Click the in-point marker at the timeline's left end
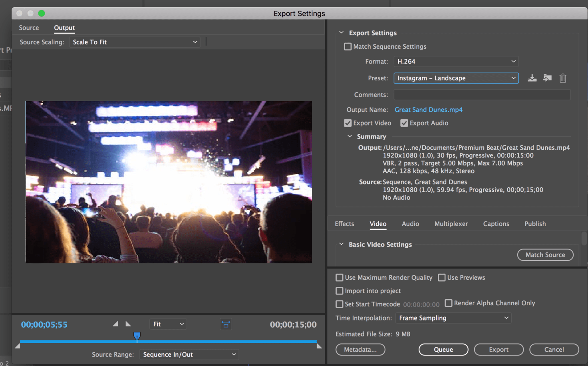Image resolution: width=588 pixels, height=366 pixels. click(x=18, y=346)
